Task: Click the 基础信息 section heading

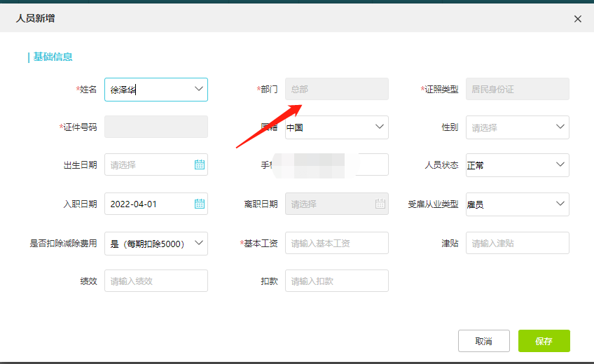Action: 53,57
